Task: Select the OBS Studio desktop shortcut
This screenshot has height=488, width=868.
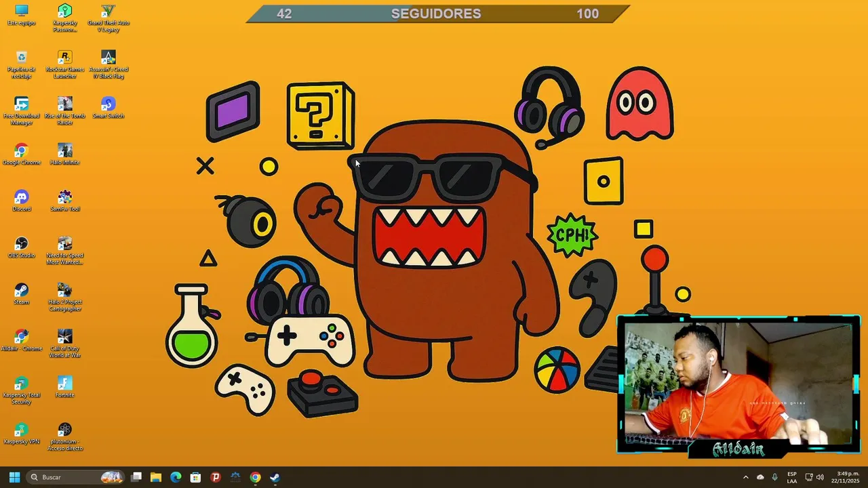Action: pos(22,247)
